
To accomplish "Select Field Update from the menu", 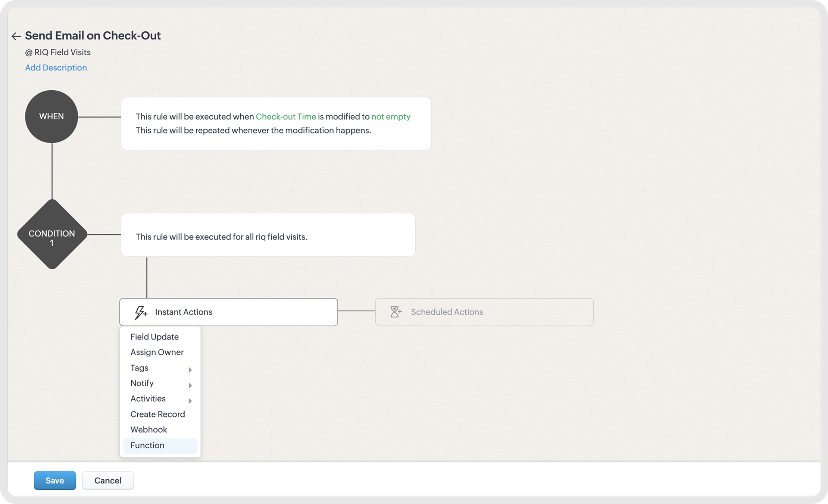I will tap(154, 337).
